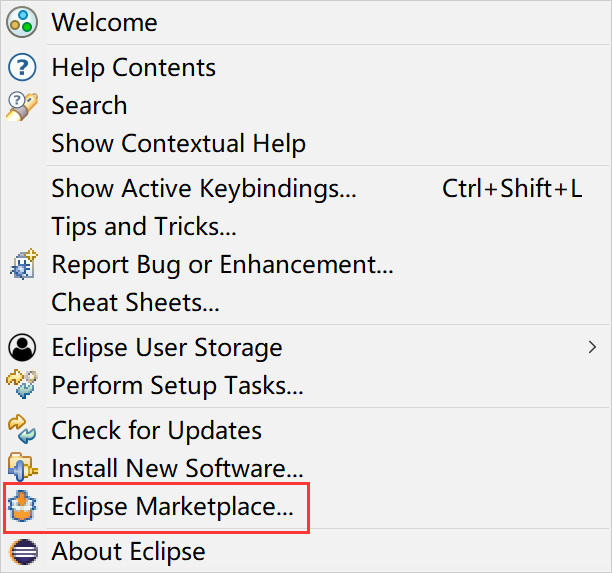Viewport: 612px width, 573px height.
Task: Select the Help Contents label
Action: [x=133, y=68]
